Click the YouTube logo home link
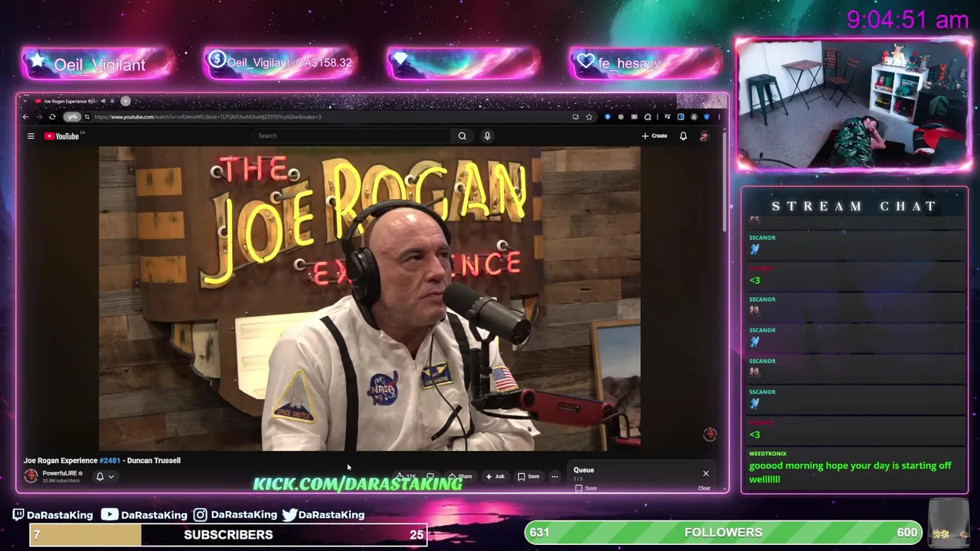Viewport: 980px width, 551px height. coord(62,136)
